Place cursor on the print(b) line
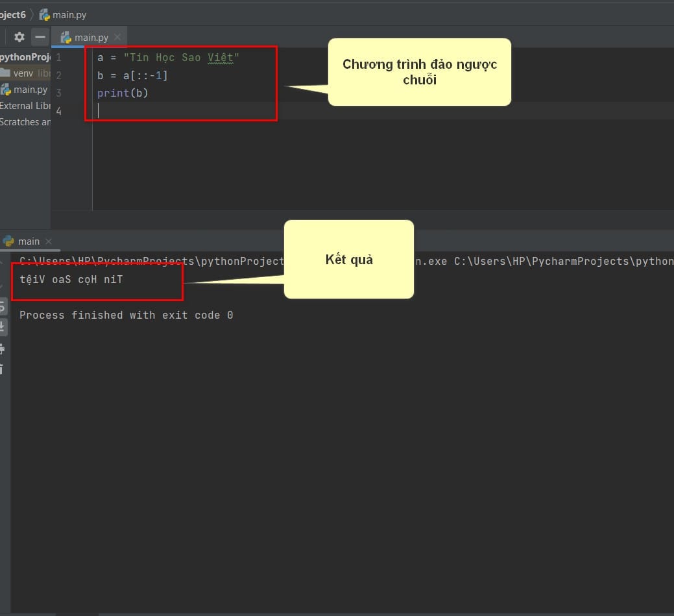 pos(123,93)
